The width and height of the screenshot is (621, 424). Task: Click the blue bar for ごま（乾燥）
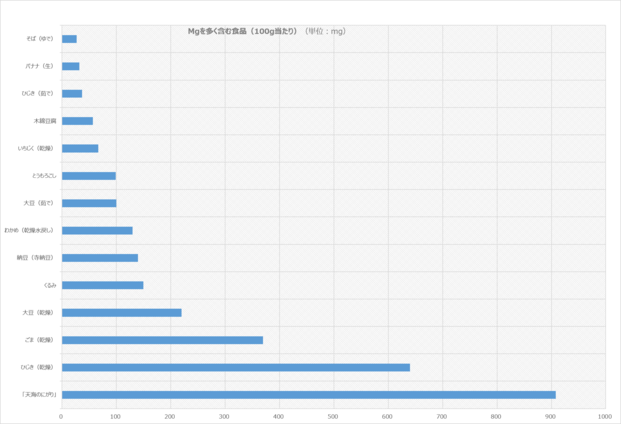coord(162,340)
